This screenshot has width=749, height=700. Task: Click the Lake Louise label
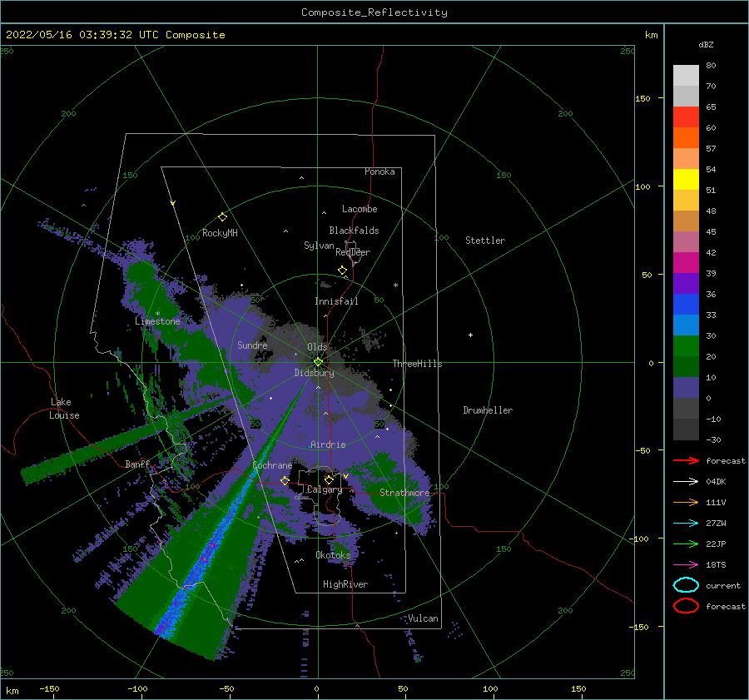tap(64, 409)
